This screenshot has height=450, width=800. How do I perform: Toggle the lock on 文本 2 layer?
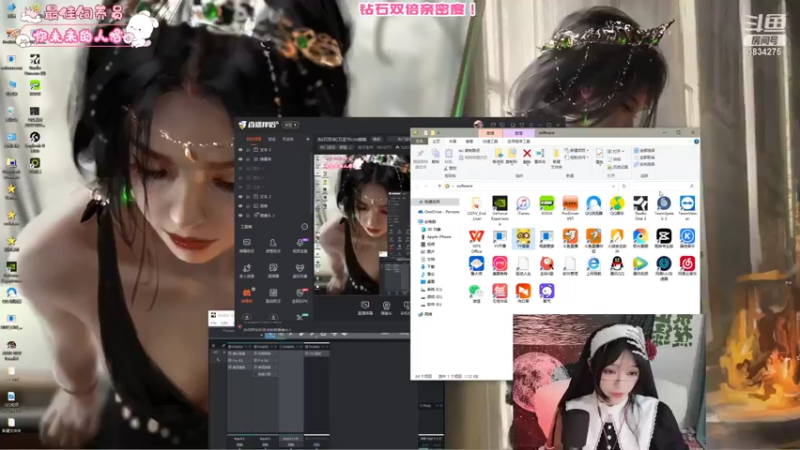pyautogui.click(x=248, y=196)
